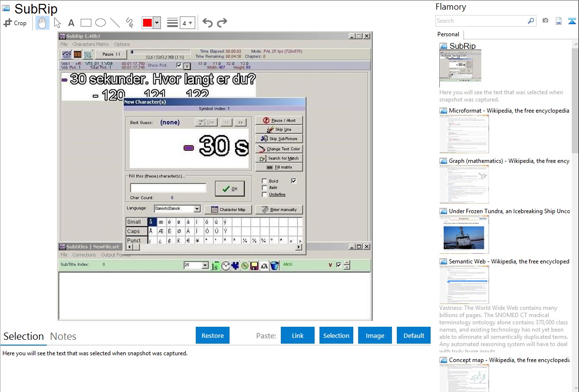Click the blue icon right of the document icon
Viewport: 579px width, 392px height.
click(572, 21)
